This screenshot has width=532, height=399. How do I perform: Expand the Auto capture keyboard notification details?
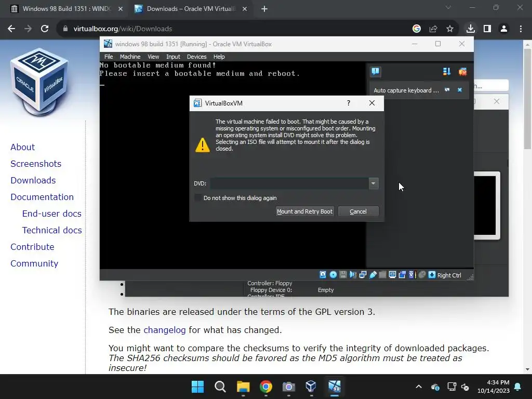point(447,90)
